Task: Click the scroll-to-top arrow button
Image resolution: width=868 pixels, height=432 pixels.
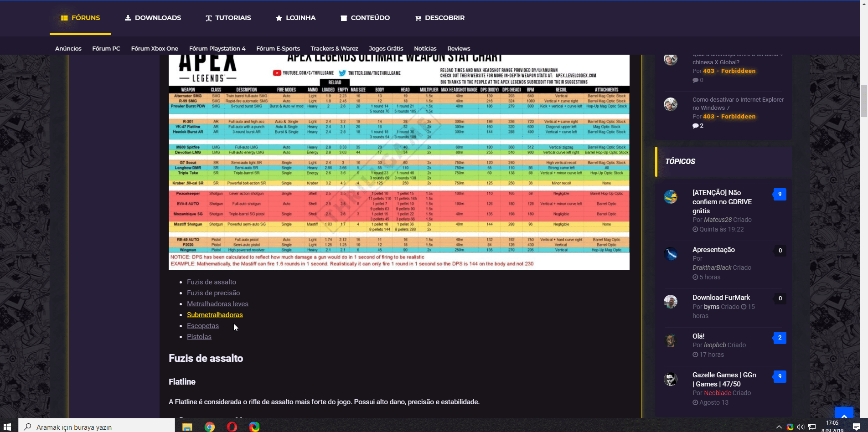Action: 844,415
